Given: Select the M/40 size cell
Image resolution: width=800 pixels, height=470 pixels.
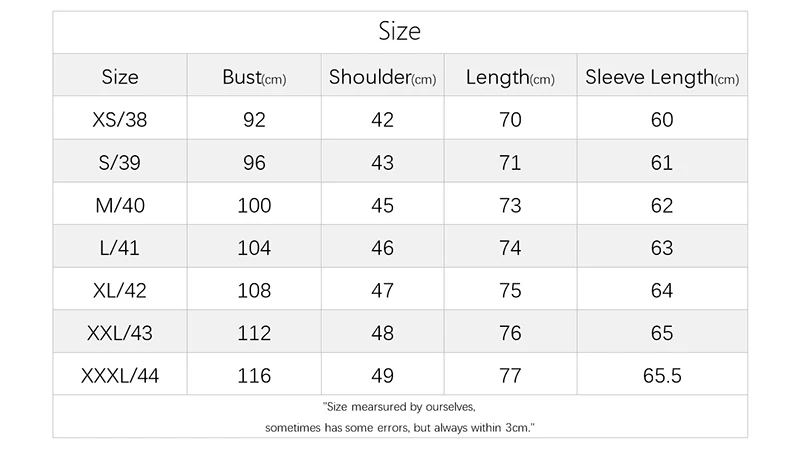Looking at the screenshot, I should pos(120,205).
